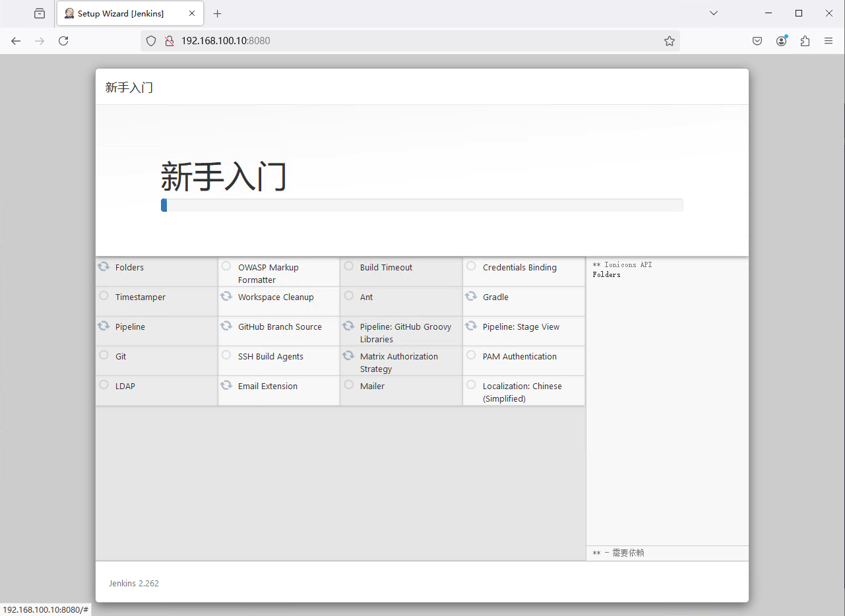The image size is (845, 616).
Task: Click the pending circle beside Timestamper
Action: click(104, 295)
